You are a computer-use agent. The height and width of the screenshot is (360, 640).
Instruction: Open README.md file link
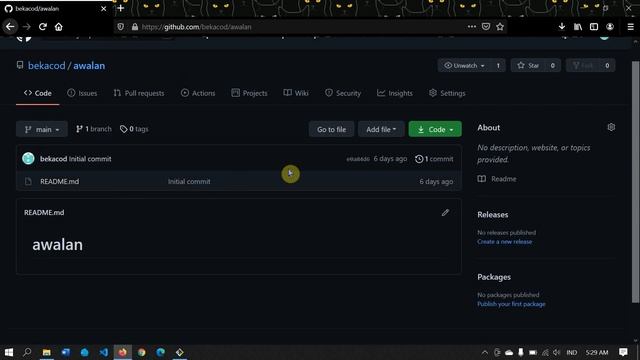60,182
